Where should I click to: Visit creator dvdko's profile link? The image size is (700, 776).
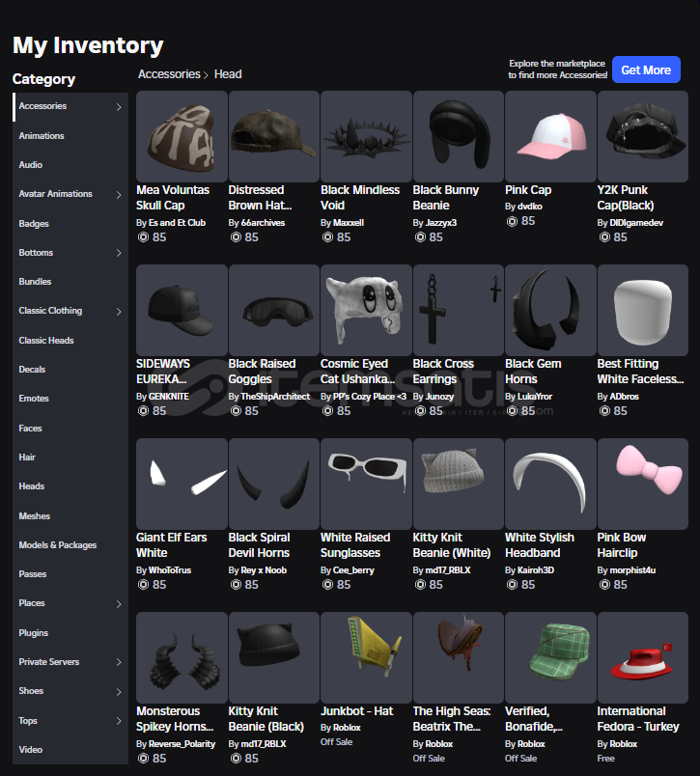coord(530,207)
